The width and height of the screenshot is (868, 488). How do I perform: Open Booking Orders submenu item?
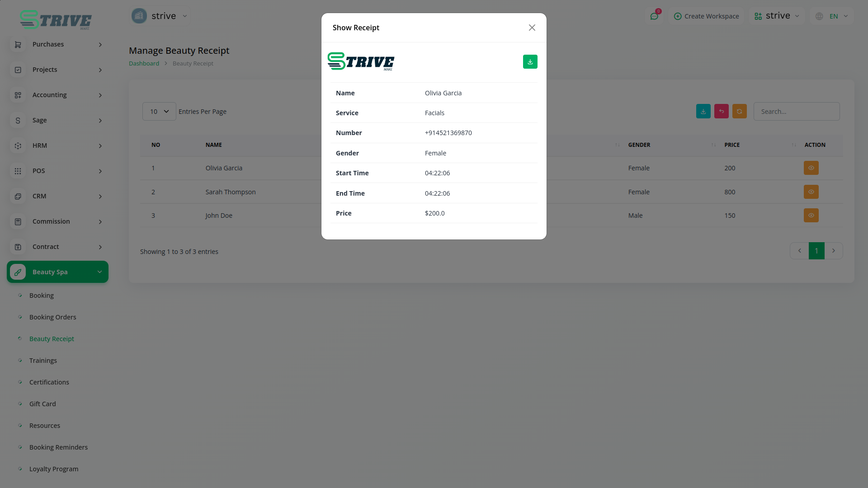(x=52, y=317)
